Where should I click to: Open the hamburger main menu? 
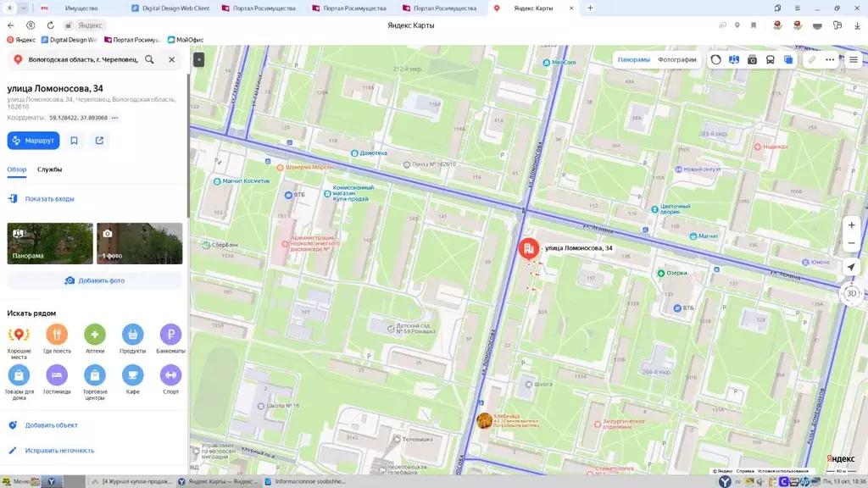click(x=853, y=60)
